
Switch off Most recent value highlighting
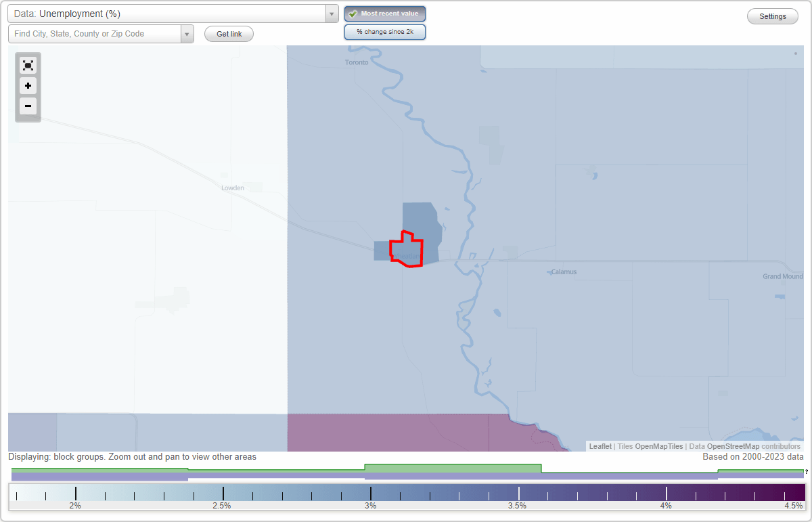[x=385, y=13]
